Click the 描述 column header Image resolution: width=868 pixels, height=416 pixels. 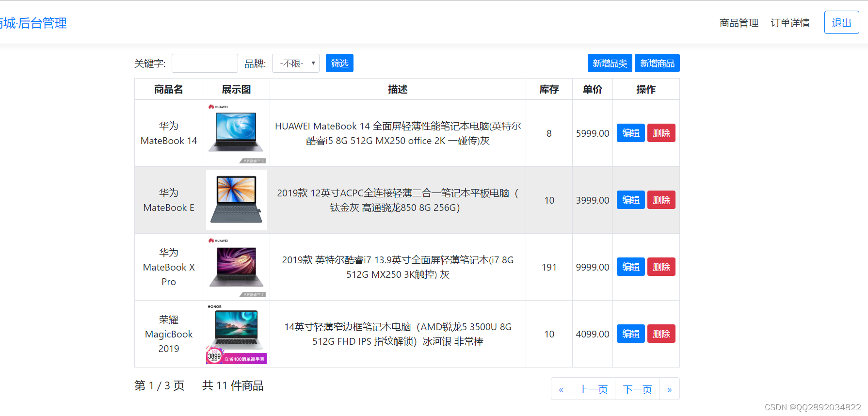pyautogui.click(x=398, y=89)
